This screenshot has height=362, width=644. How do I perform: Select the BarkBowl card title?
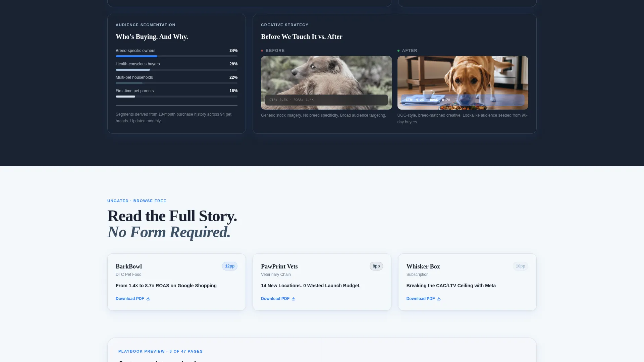(x=129, y=266)
